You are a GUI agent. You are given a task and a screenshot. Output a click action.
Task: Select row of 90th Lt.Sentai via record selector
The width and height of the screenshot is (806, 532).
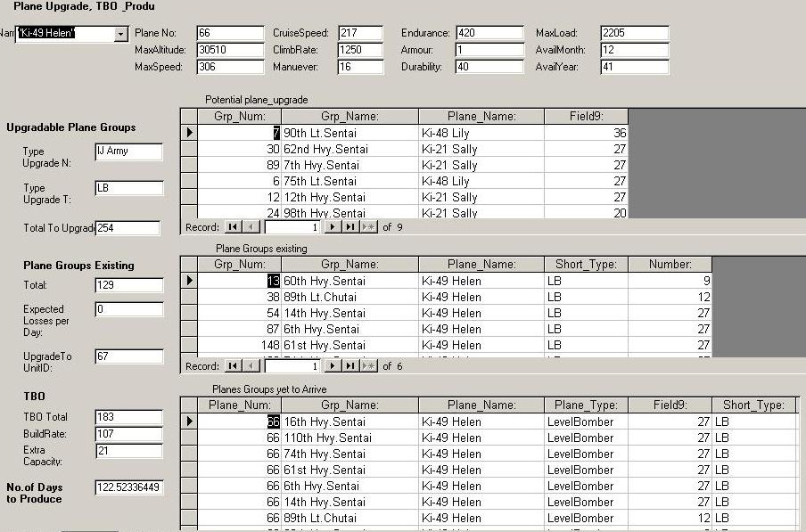189,133
